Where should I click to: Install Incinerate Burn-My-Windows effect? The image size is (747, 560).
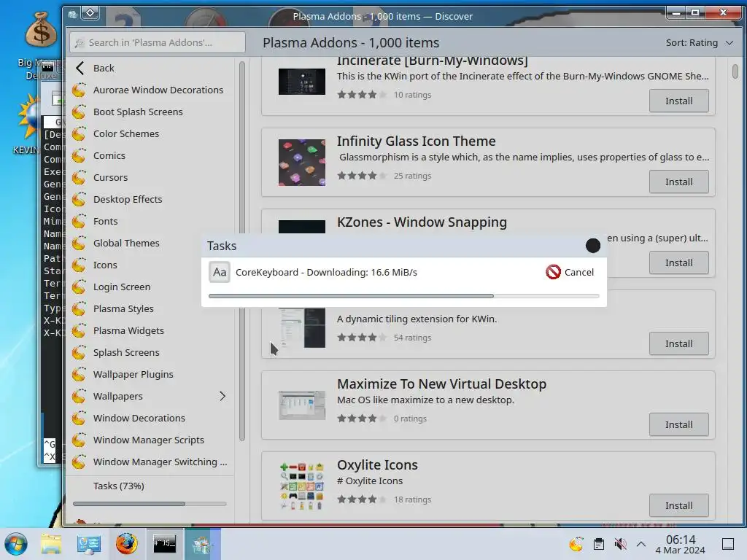[679, 101]
